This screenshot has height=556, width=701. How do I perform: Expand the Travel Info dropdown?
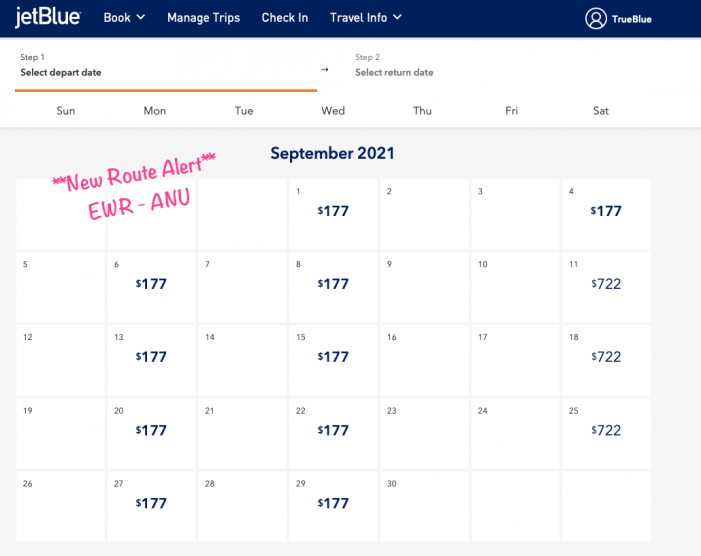[x=366, y=17]
